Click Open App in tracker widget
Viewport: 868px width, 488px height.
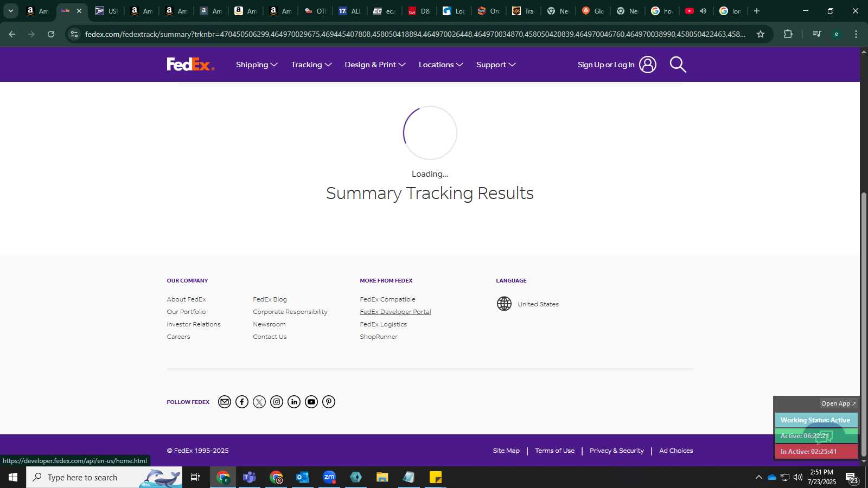[x=838, y=403]
